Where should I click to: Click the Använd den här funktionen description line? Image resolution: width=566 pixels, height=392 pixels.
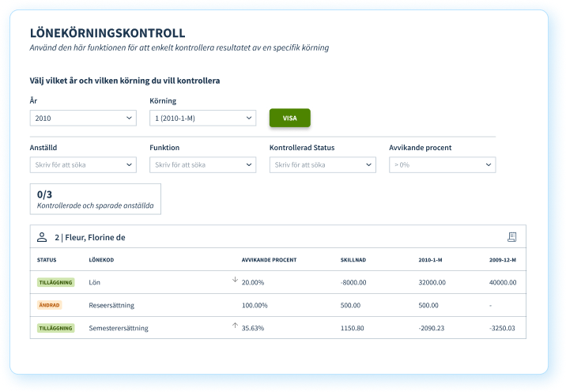click(x=179, y=47)
